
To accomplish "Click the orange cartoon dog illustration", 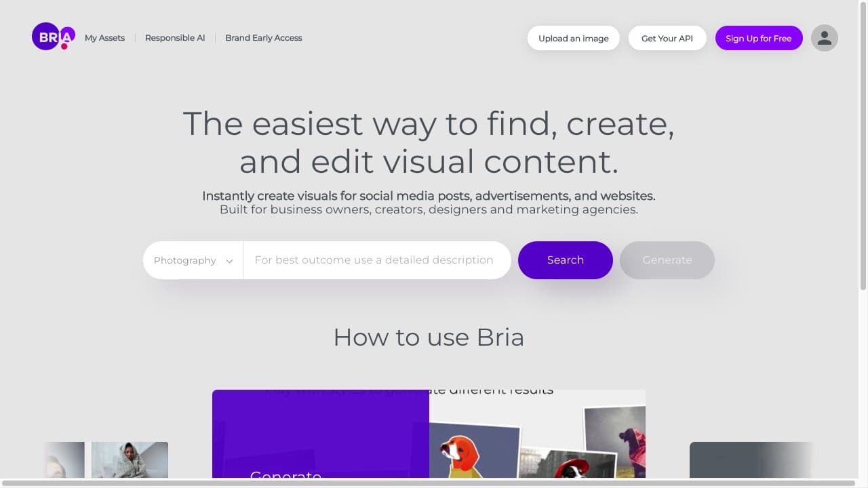I will click(x=461, y=453).
